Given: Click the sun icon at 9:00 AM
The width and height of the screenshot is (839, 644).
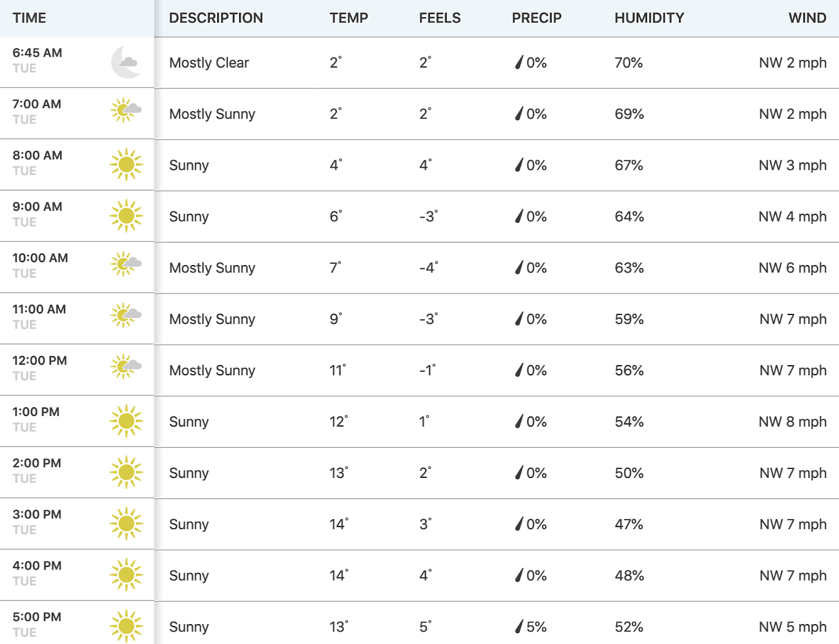Looking at the screenshot, I should tap(126, 216).
